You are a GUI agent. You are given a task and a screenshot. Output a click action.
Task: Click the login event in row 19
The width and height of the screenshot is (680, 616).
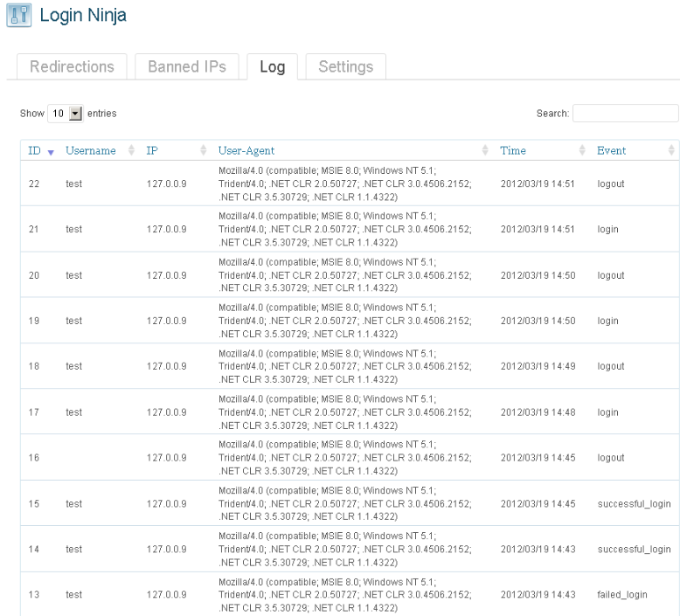[x=607, y=321]
